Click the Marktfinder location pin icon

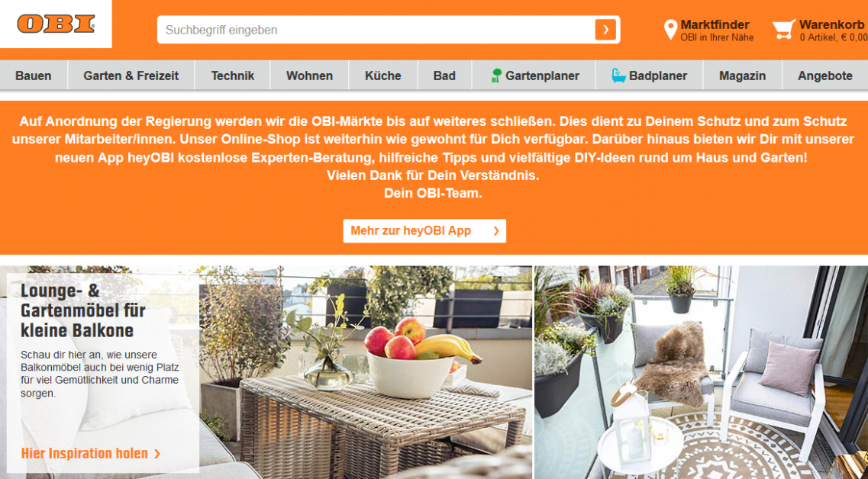click(x=670, y=30)
